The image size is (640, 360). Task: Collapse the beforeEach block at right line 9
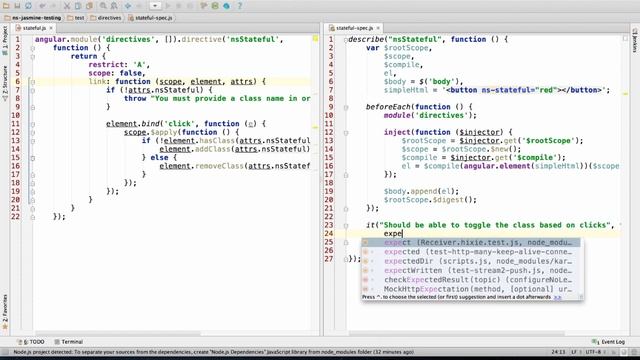click(x=346, y=107)
